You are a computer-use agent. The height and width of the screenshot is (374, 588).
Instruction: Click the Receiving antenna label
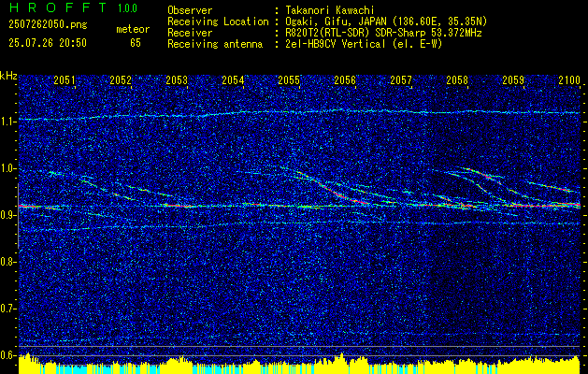tap(215, 44)
